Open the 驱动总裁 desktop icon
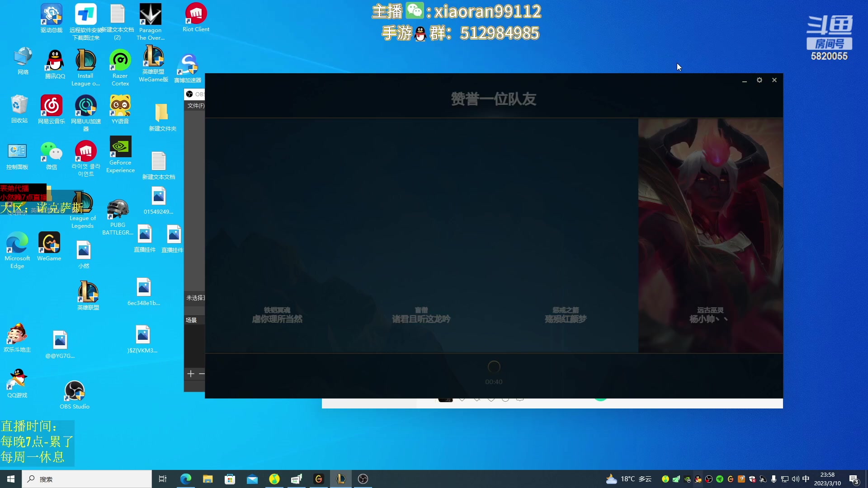 [52, 18]
